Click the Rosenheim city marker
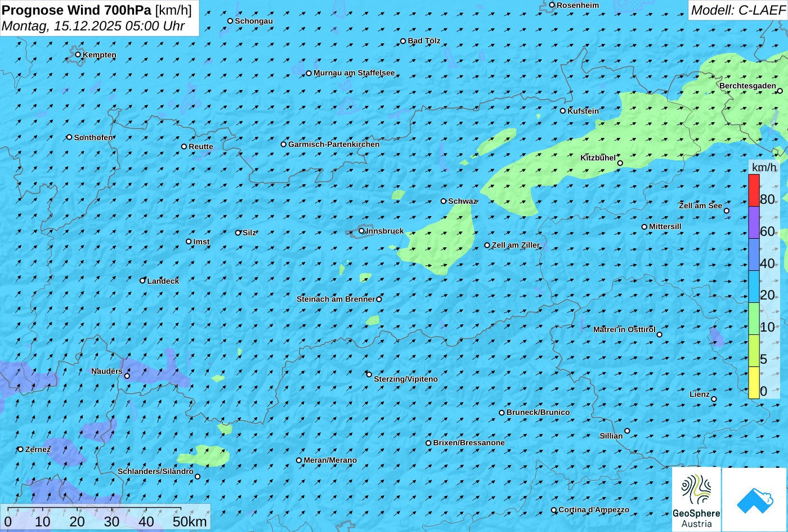This screenshot has width=788, height=532. [x=552, y=5]
